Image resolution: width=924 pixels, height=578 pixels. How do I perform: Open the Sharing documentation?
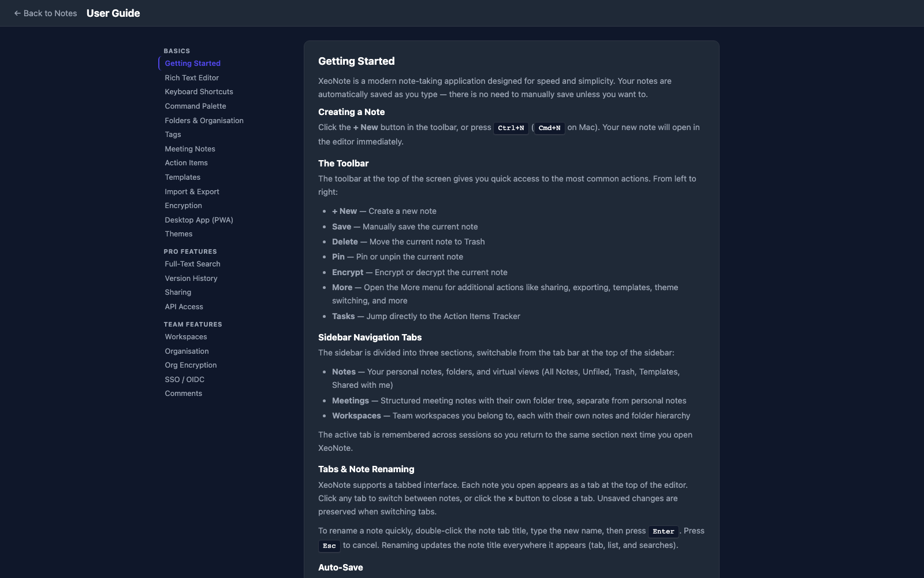tap(178, 292)
